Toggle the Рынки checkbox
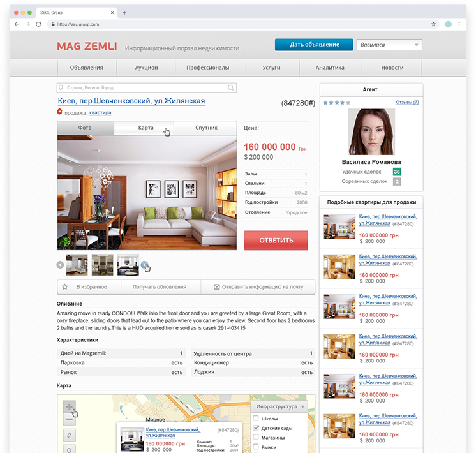Viewport: 476px width, 453px height. (256, 447)
